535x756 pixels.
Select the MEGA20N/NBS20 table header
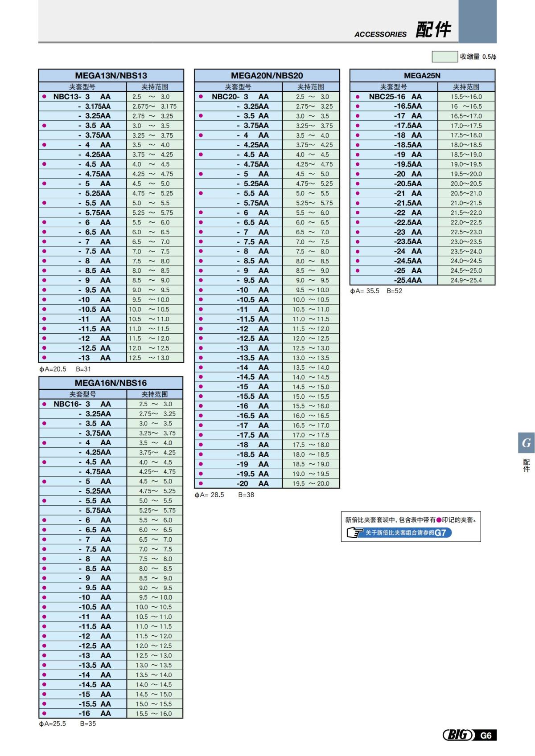(x=267, y=75)
